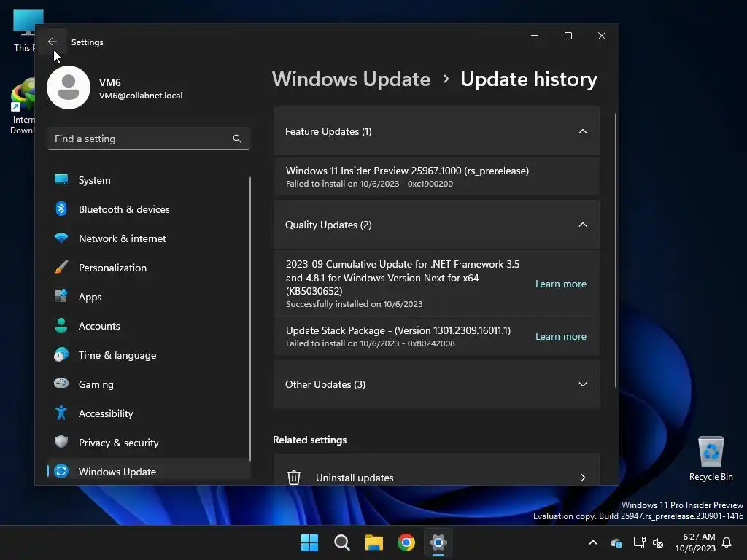Open Google Chrome from the taskbar
The width and height of the screenshot is (747, 560).
tap(406, 542)
